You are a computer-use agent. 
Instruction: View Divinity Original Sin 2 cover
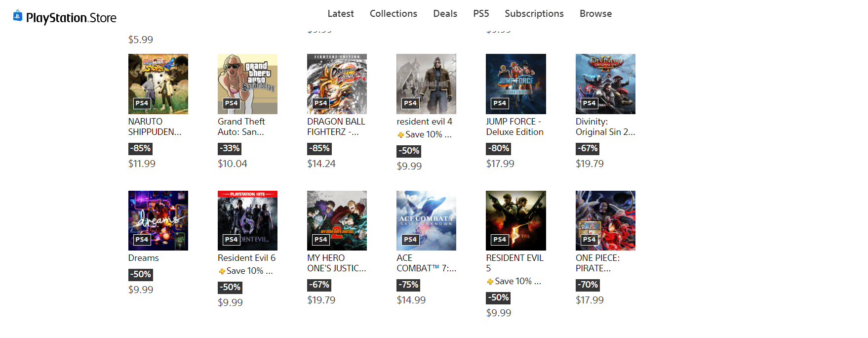(605, 84)
